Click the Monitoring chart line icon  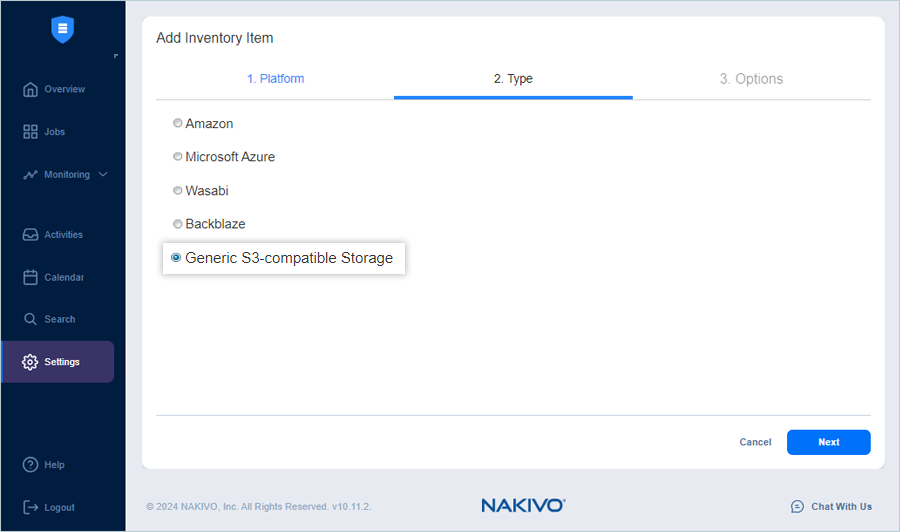tap(30, 174)
